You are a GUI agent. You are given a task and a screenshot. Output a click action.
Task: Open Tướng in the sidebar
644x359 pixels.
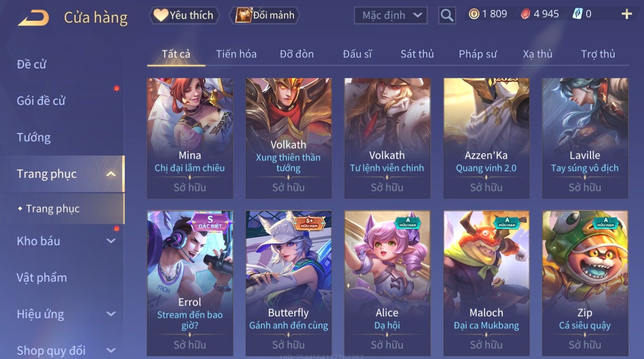[34, 138]
